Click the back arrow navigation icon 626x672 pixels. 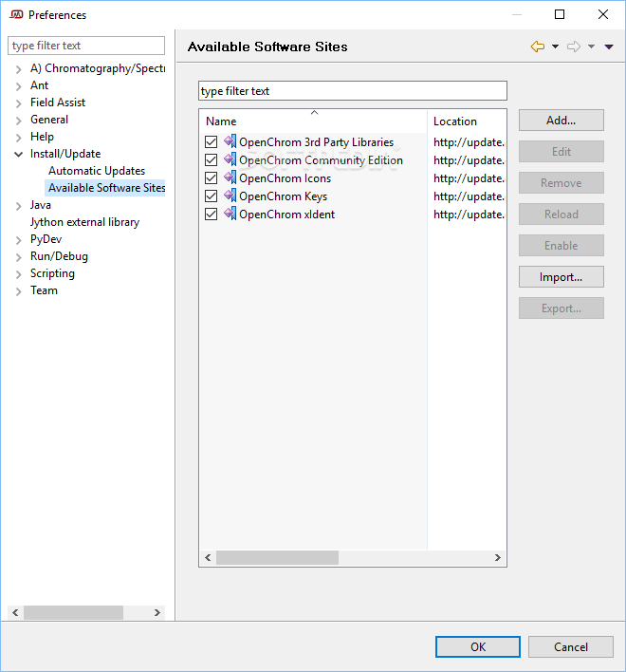538,47
